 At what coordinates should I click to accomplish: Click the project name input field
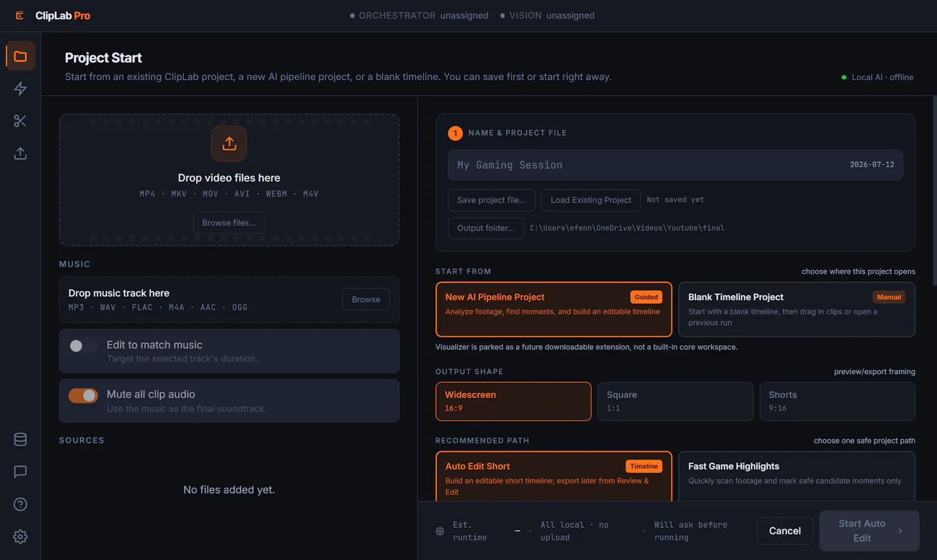pyautogui.click(x=675, y=165)
